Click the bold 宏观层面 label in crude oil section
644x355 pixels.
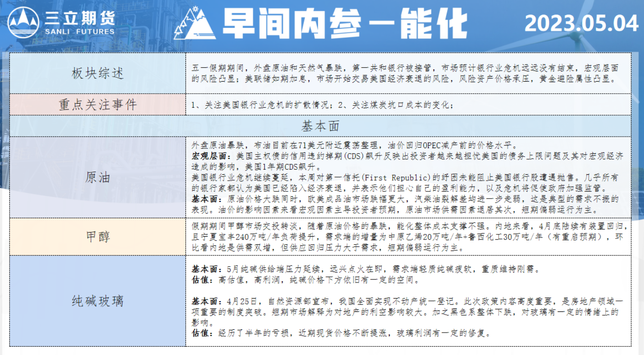click(206, 156)
